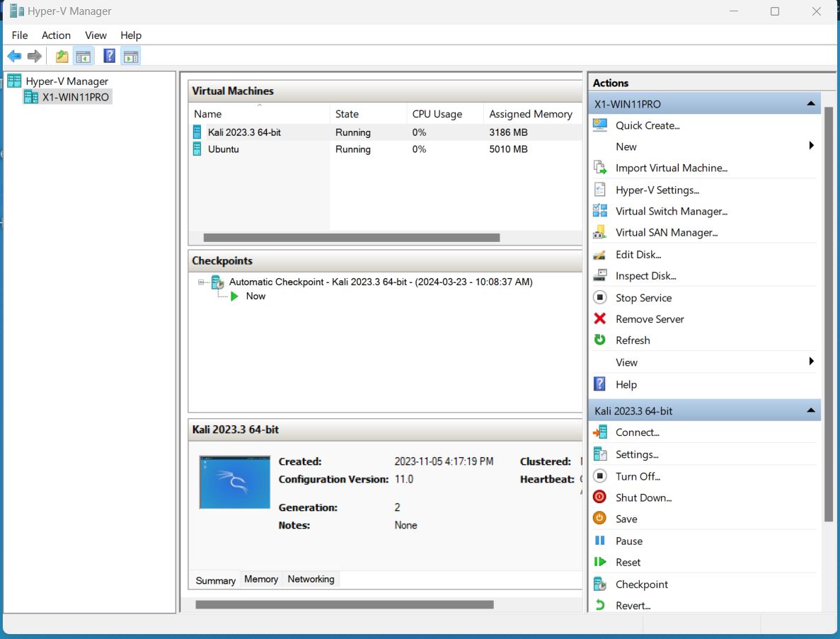Click the Stop Service icon
The height and width of the screenshot is (639, 840).
(x=600, y=297)
